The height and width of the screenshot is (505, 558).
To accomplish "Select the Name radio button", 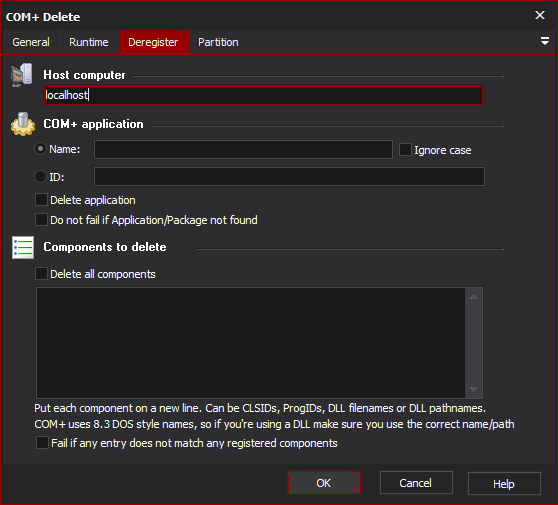I will 40,149.
